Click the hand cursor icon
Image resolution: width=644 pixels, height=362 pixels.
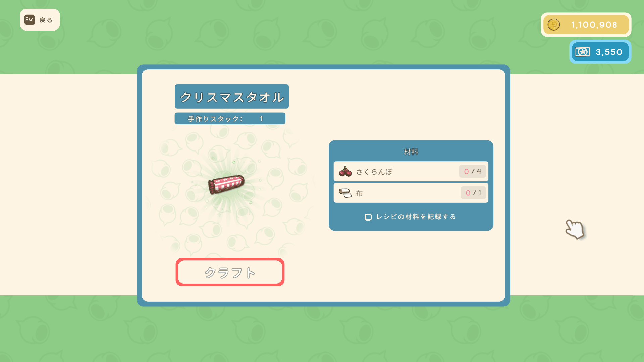click(575, 229)
